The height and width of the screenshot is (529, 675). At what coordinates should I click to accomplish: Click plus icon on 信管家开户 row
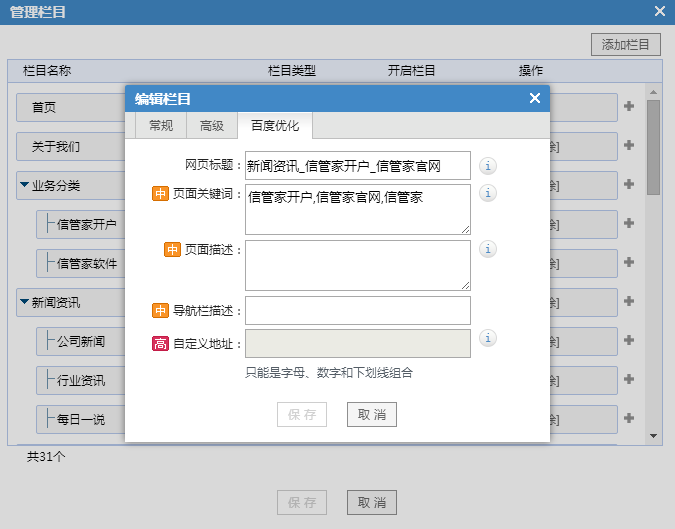click(629, 224)
